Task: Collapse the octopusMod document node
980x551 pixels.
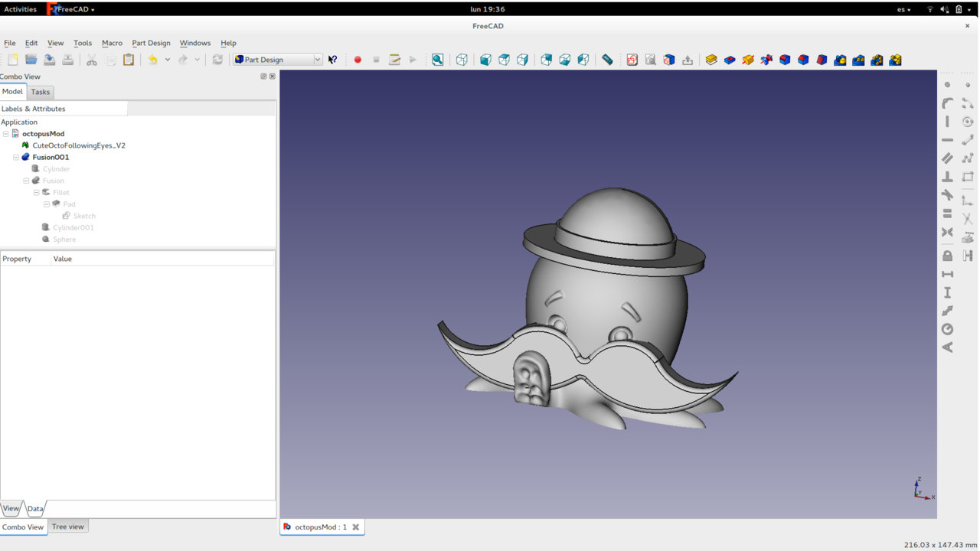Action: [x=6, y=134]
